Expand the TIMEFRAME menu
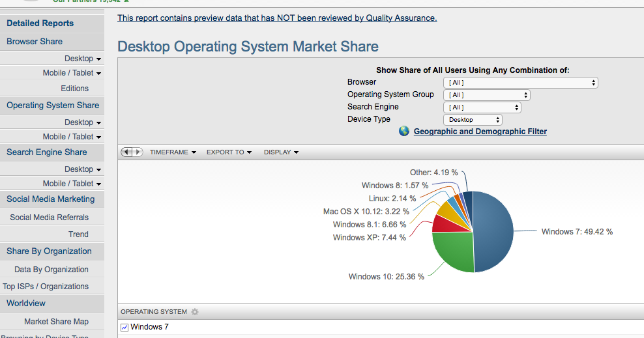Screen dimensions: 644x338 coord(173,152)
